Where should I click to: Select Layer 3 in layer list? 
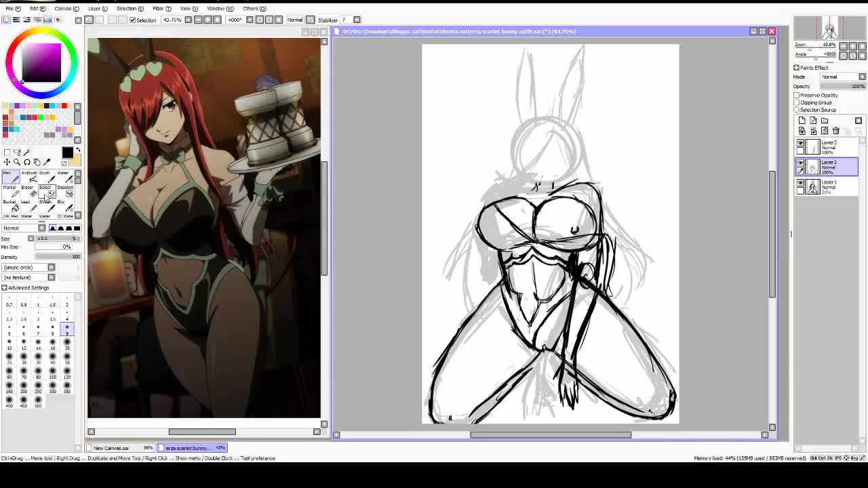click(x=827, y=147)
